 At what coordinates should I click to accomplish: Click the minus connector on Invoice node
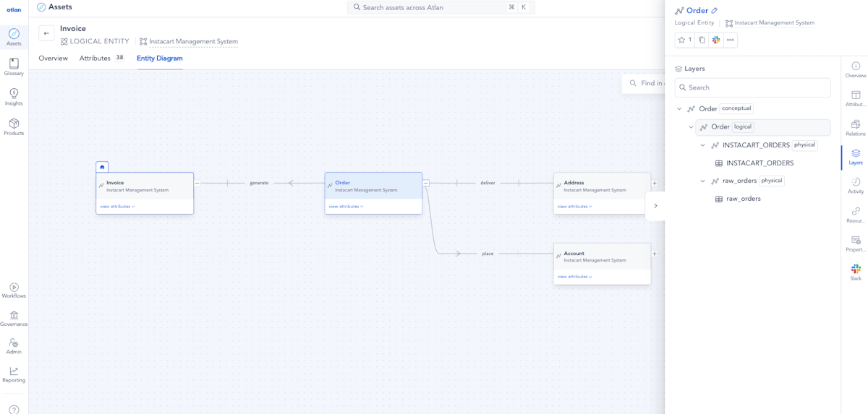197,183
